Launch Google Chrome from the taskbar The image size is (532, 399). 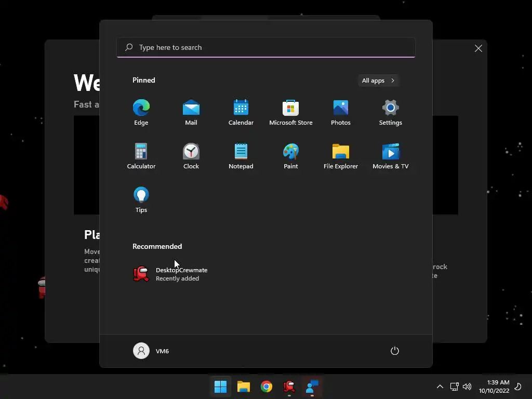point(267,387)
